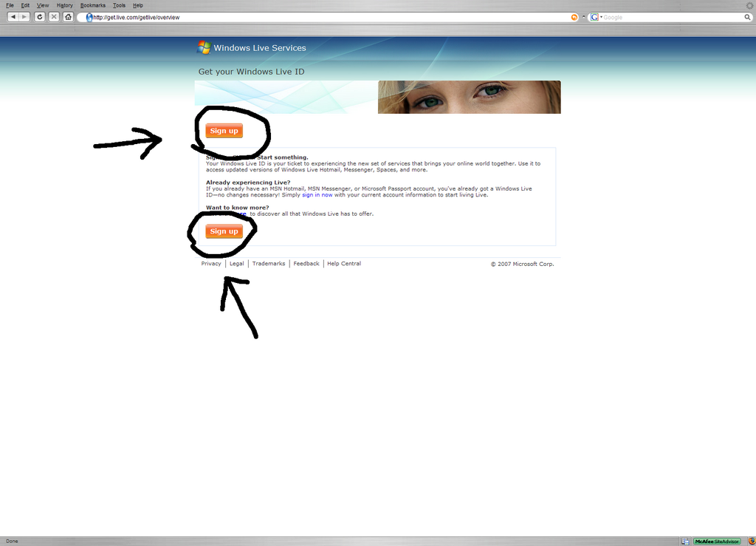Image resolution: width=756 pixels, height=546 pixels.
Task: Reload the page with the refresh icon
Action: pos(40,17)
